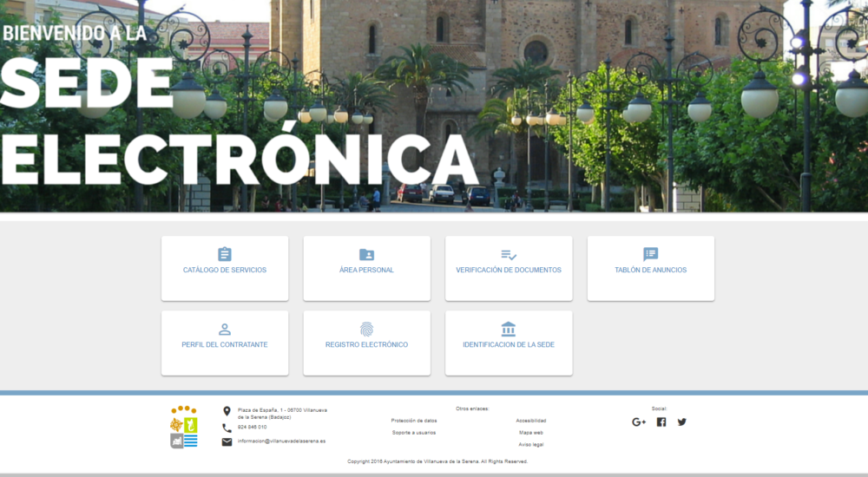Click the Identificación de la Sede building icon

click(x=509, y=329)
